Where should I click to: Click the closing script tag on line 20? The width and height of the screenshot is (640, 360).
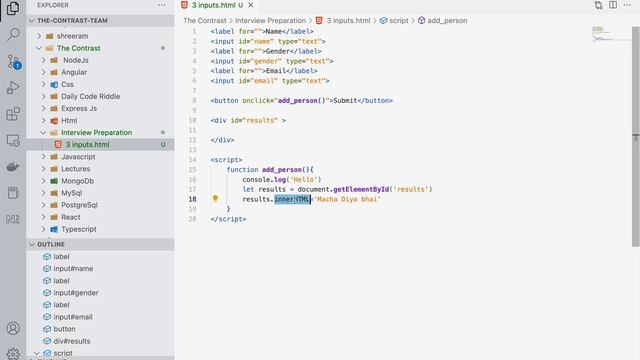coord(228,219)
